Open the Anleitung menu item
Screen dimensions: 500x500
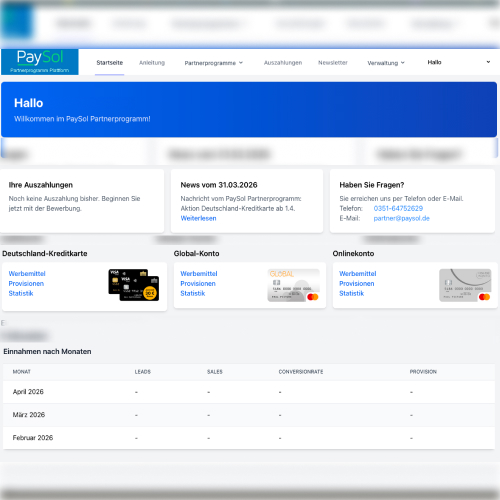click(x=152, y=63)
